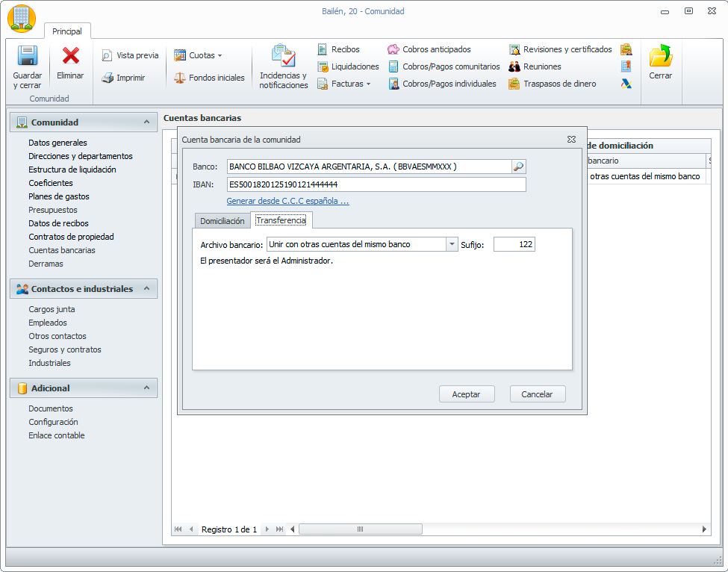
Task: Click the Cerrar folder icon
Action: click(x=660, y=57)
